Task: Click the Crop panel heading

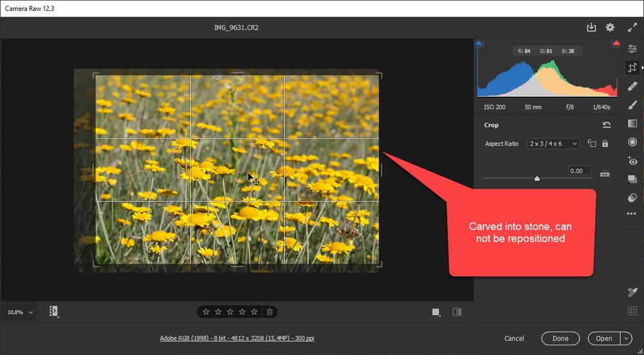Action: [491, 125]
